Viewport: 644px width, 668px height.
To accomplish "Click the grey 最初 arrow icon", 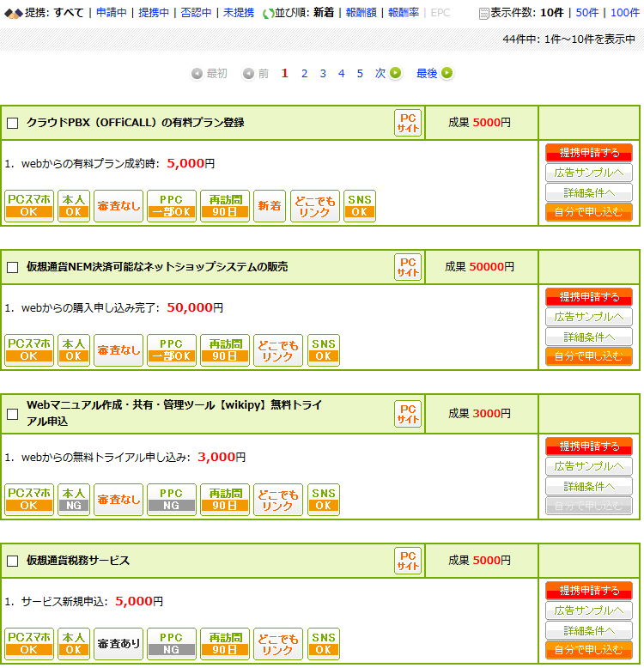I will 197,74.
